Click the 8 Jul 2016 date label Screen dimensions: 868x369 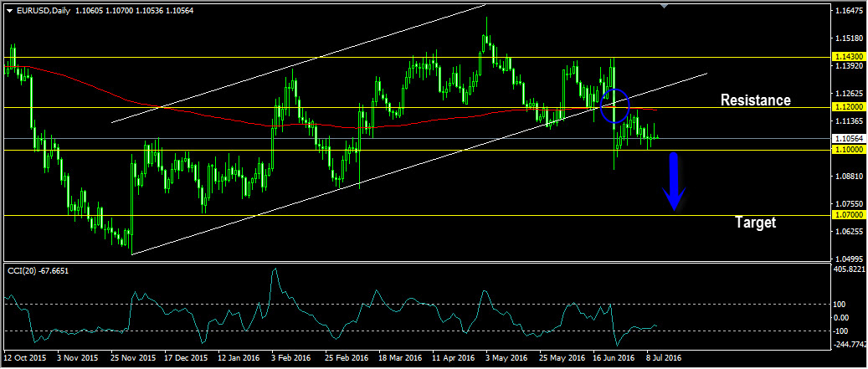click(x=665, y=358)
